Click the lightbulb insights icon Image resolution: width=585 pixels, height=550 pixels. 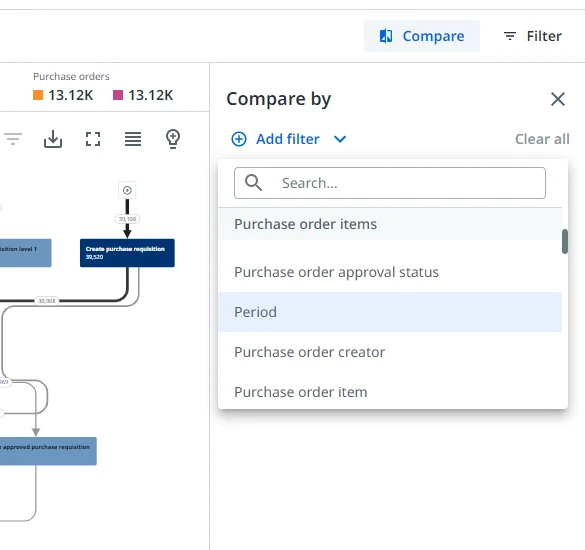[173, 139]
